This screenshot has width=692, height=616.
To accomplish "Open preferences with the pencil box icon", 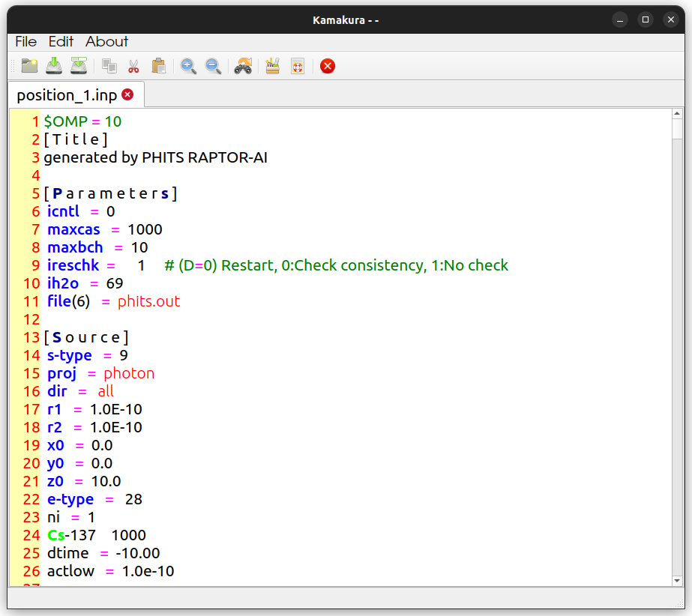I will coord(273,66).
